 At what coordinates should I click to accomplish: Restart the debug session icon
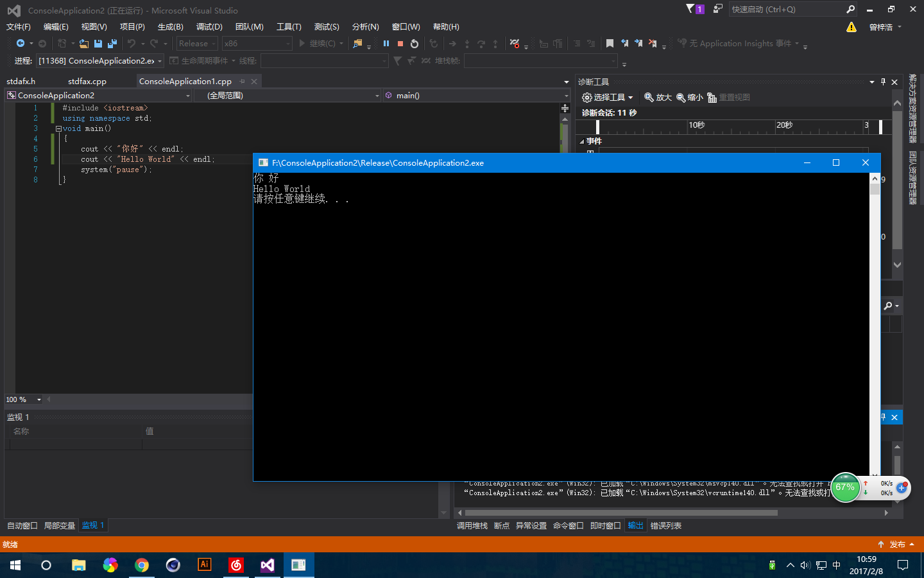point(415,44)
